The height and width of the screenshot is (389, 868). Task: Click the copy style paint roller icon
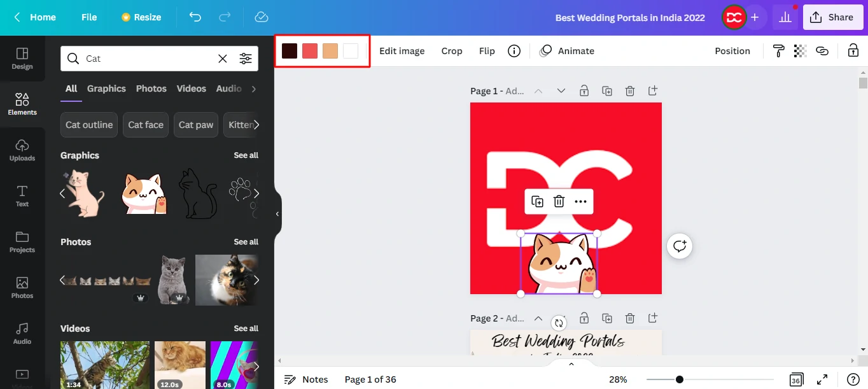pyautogui.click(x=778, y=51)
